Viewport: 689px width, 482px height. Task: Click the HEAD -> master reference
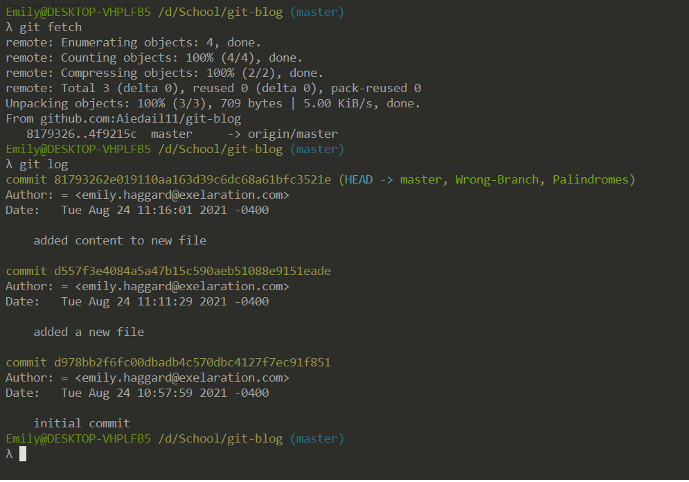[x=393, y=180]
